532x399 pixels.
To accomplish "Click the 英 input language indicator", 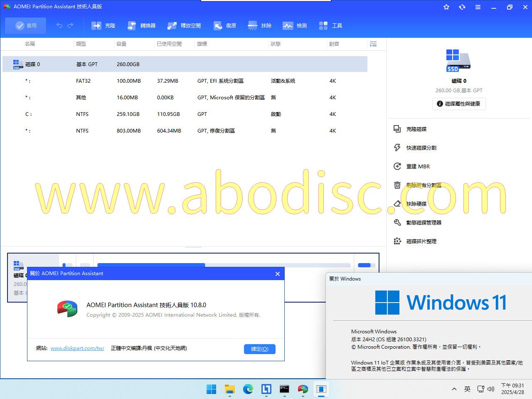I will (x=468, y=389).
